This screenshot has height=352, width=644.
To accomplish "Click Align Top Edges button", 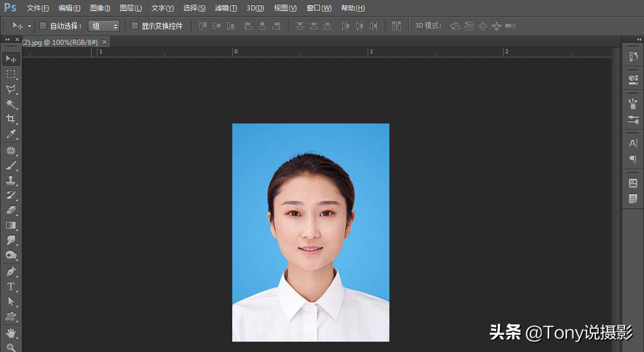I will (203, 26).
